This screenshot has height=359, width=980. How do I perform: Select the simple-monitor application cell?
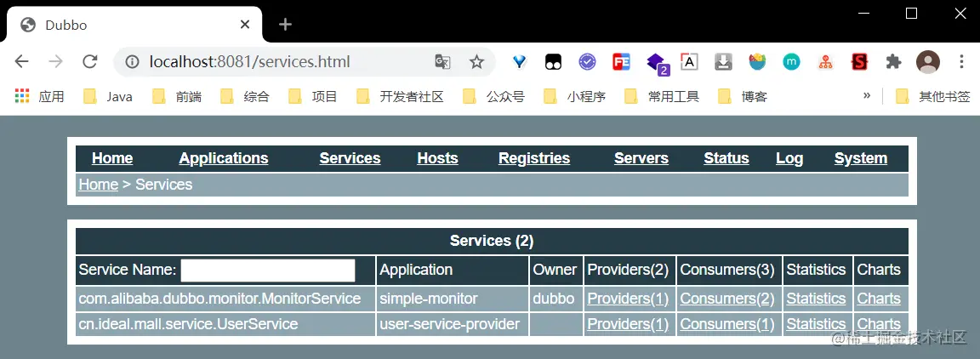pyautogui.click(x=453, y=299)
